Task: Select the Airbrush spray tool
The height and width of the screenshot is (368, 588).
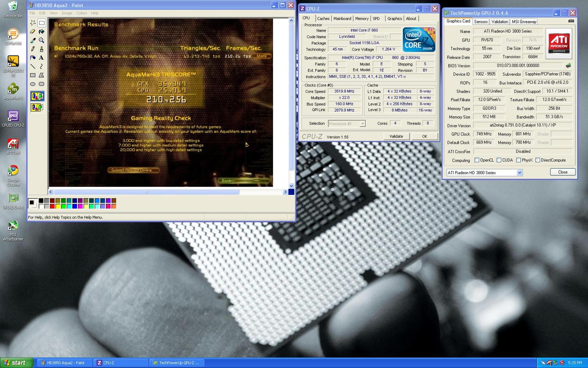Action: 33,58
